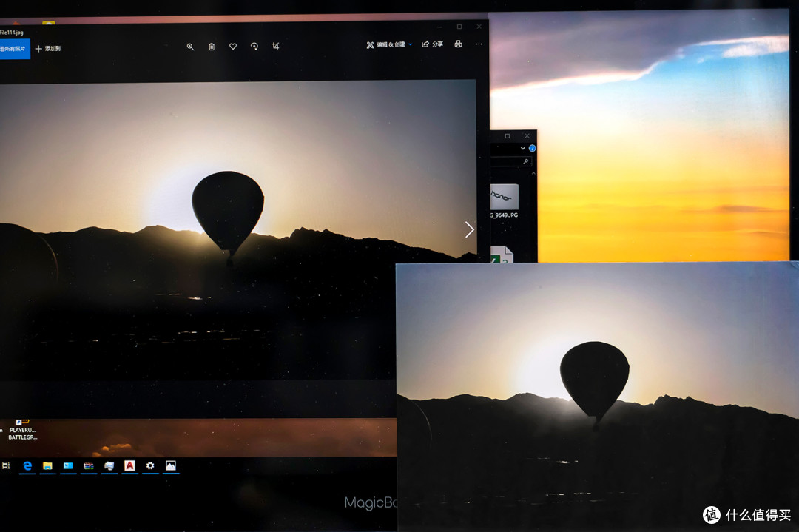Select the Excel file icon in Explorer window
799x532 pixels.
click(x=502, y=255)
